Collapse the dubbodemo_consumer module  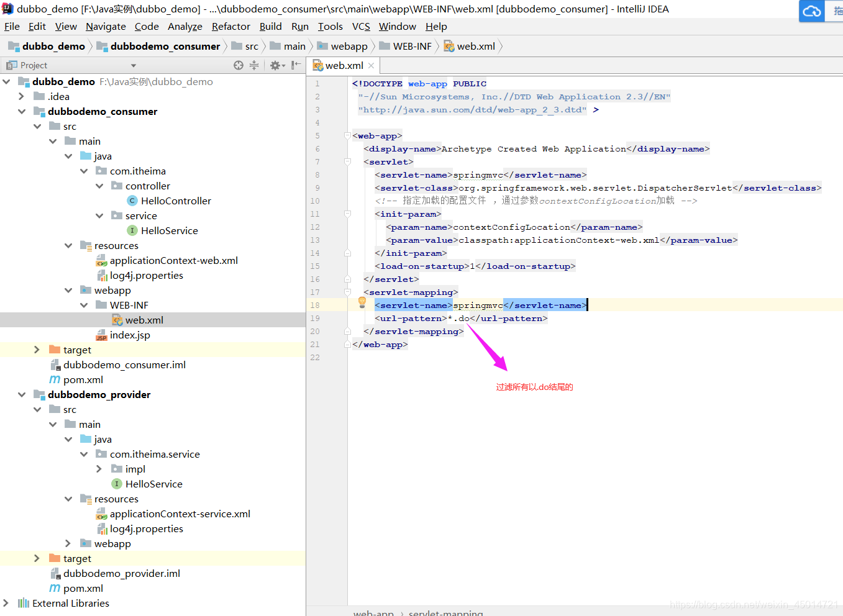22,111
